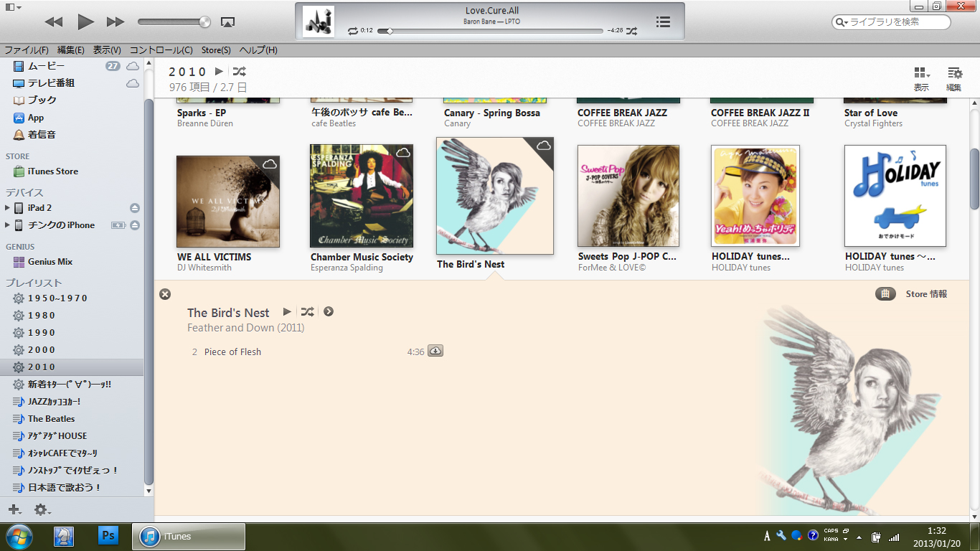Image resolution: width=980 pixels, height=551 pixels.
Task: Open the コントロール(C) menu
Action: pos(161,50)
